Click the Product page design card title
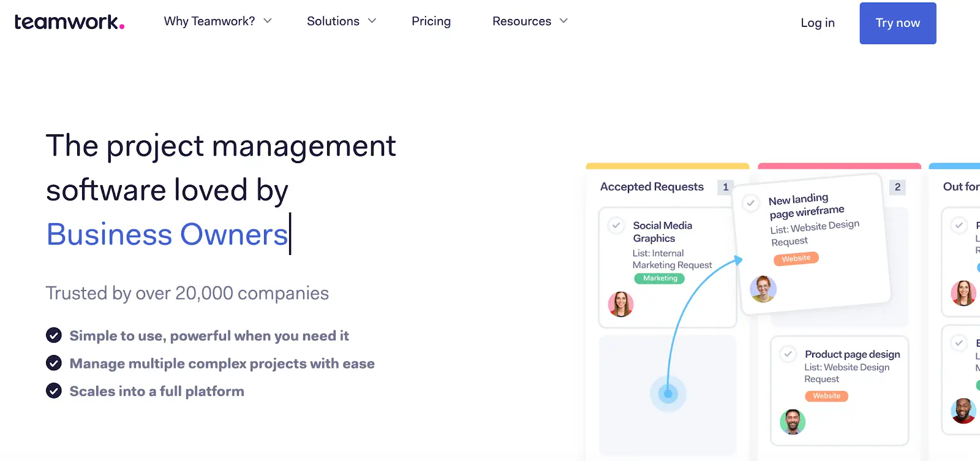The image size is (980, 461). (x=853, y=354)
